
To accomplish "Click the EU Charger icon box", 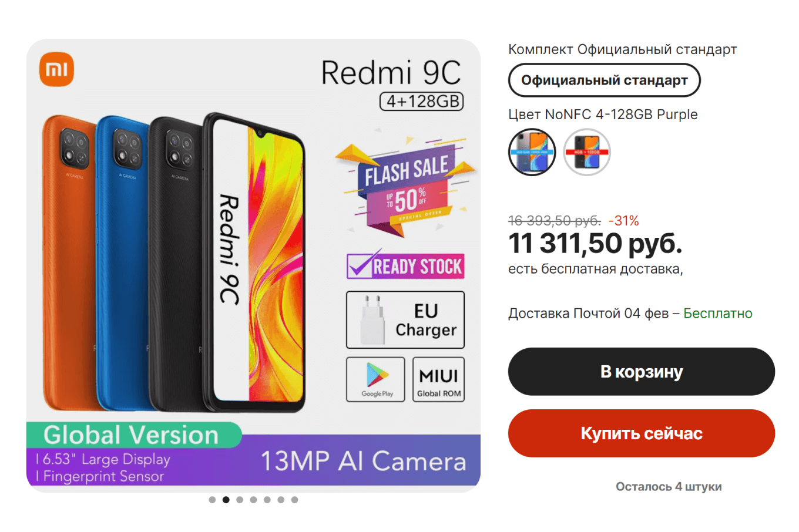I will tap(405, 320).
